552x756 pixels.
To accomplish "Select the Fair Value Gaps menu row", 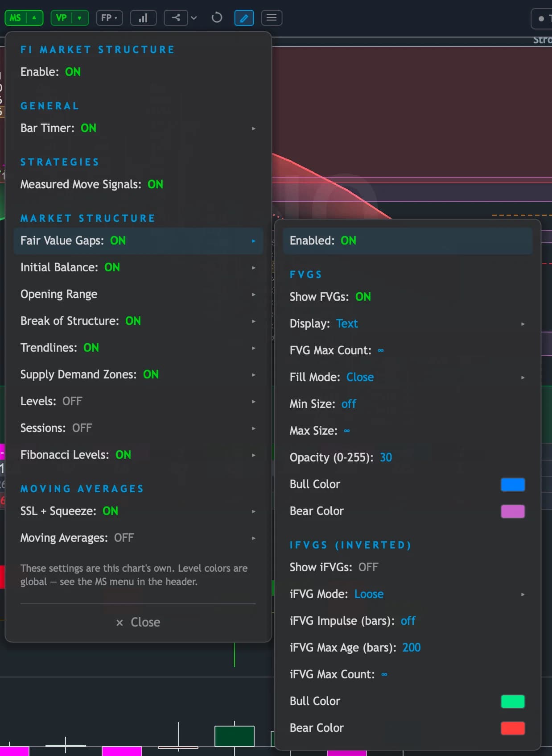I will click(138, 241).
